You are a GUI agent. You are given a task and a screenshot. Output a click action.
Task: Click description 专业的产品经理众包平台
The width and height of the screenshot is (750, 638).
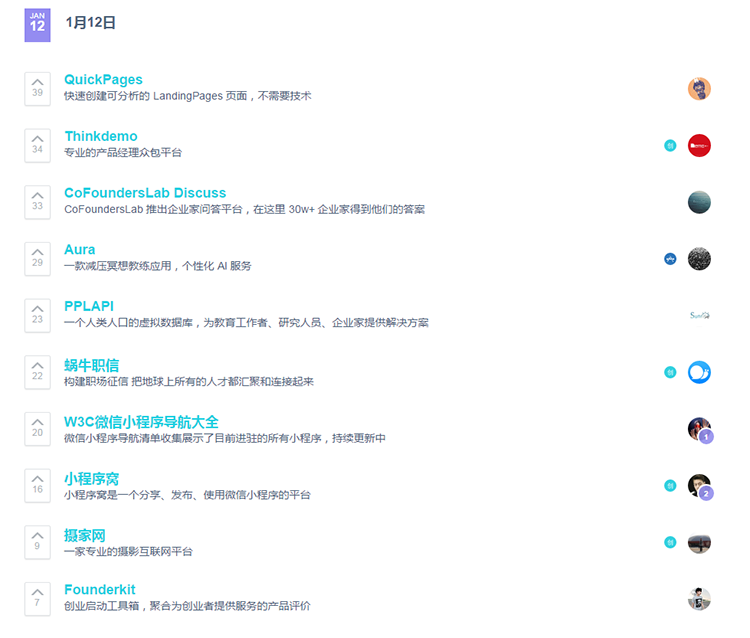[x=123, y=153]
